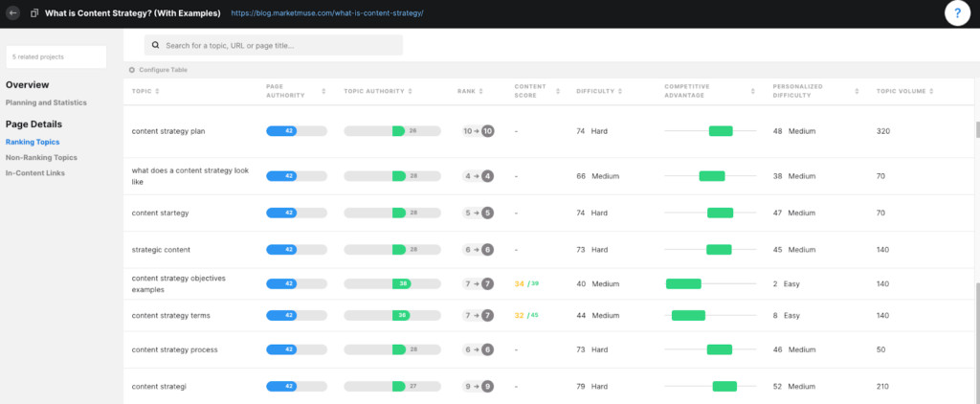
Task: Click the page document icon beside title
Action: pos(34,13)
